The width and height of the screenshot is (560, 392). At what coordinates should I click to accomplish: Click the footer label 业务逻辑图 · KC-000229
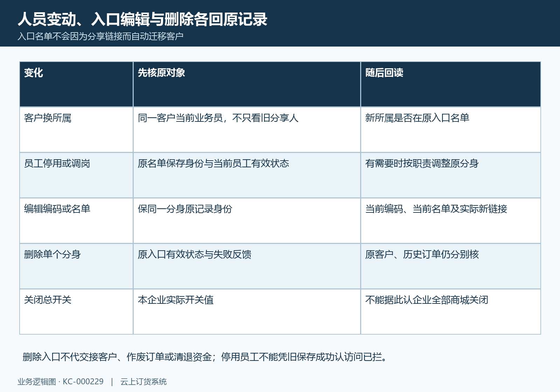[x=61, y=382]
